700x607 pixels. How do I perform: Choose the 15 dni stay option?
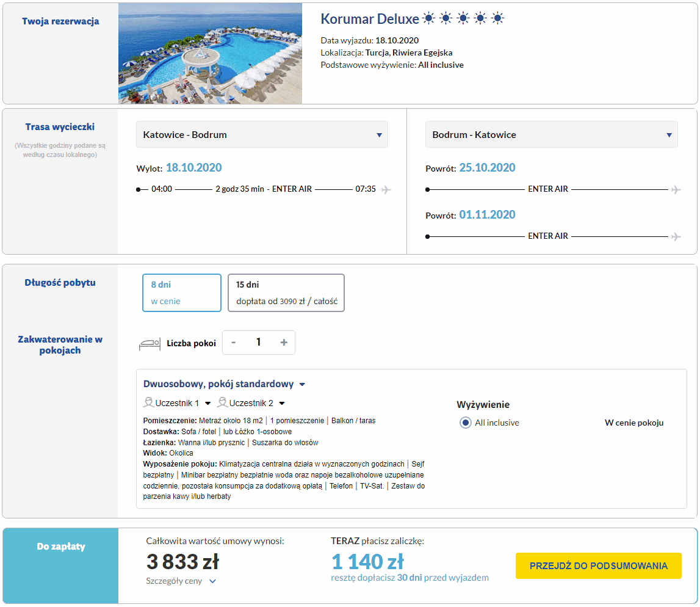286,293
